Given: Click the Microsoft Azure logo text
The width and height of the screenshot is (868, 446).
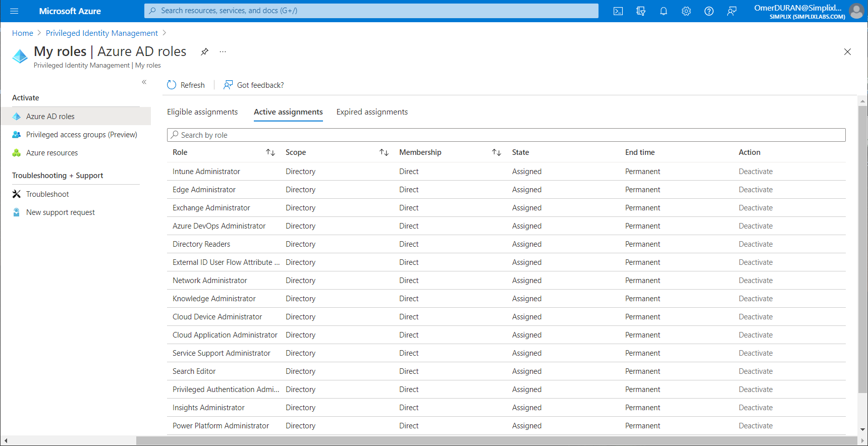Looking at the screenshot, I should pos(70,11).
